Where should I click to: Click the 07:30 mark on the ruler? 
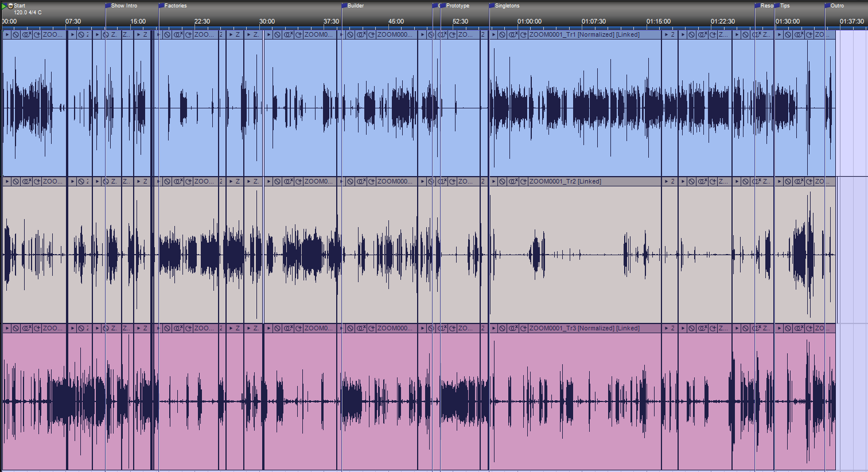click(73, 21)
